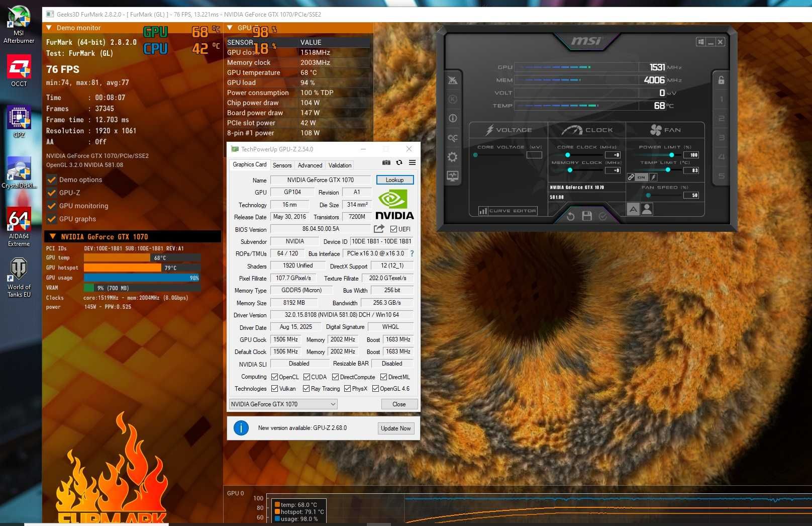Save Afterburner profile with floppy icon
Image resolution: width=812 pixels, height=526 pixels.
tap(587, 216)
